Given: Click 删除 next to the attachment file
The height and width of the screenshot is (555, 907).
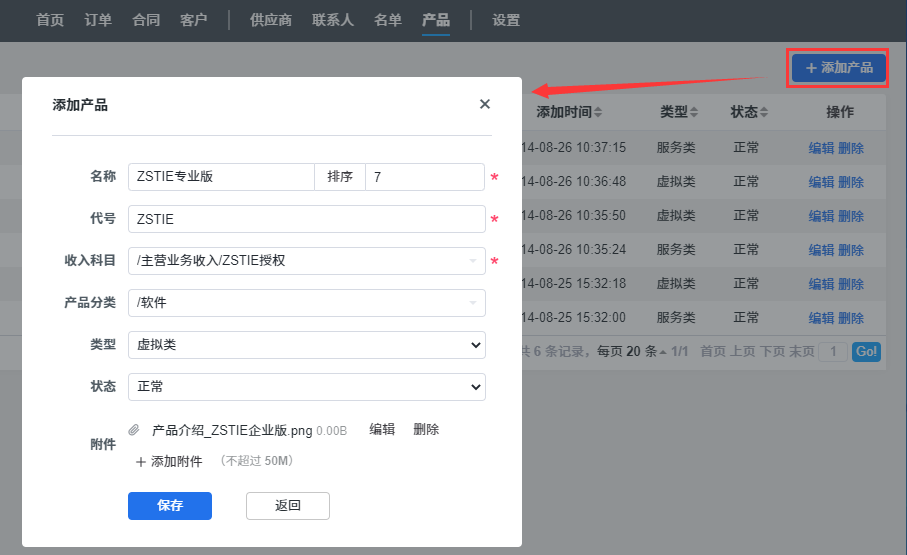Looking at the screenshot, I should pos(426,429).
